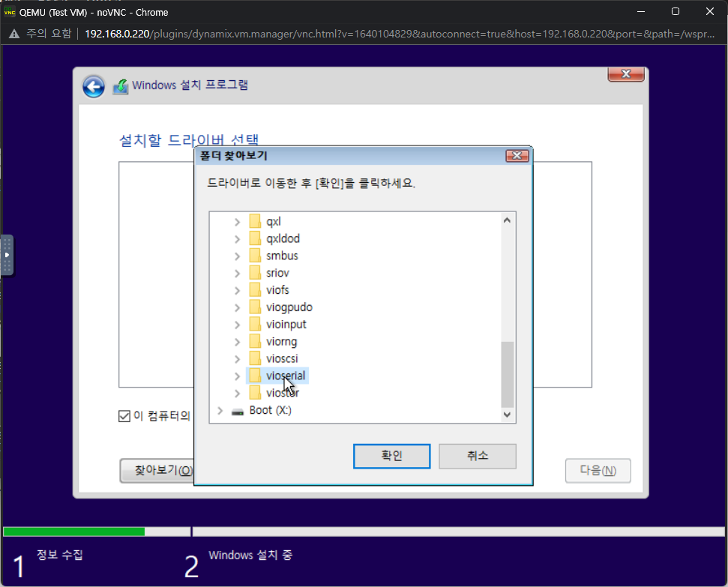Click the viogpudo folder icon

pyautogui.click(x=255, y=307)
